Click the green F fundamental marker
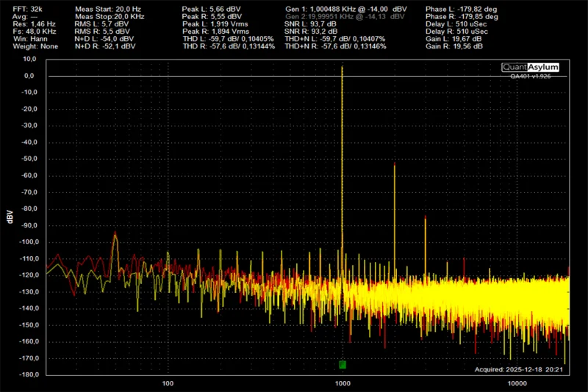The image size is (588, 392). coord(343,365)
